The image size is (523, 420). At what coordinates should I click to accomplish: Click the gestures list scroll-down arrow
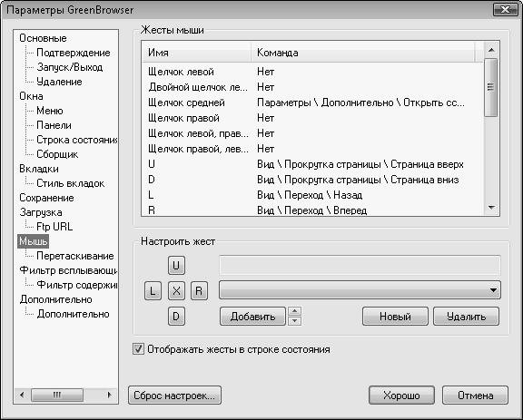click(x=491, y=208)
